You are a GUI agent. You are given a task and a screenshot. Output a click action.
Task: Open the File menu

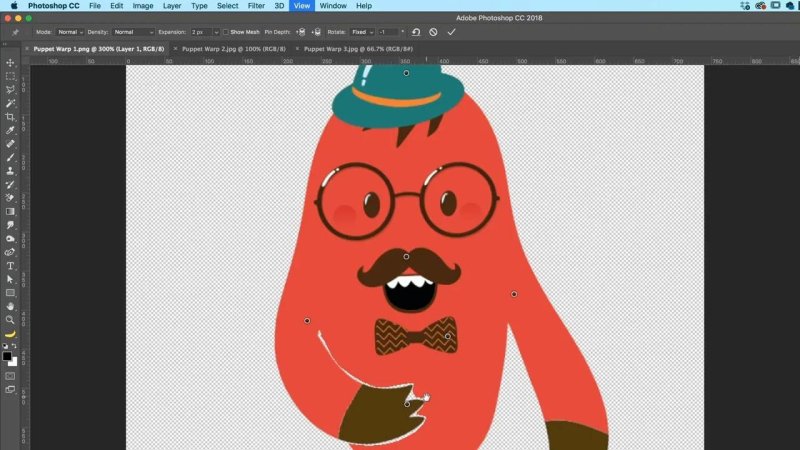[x=95, y=6]
